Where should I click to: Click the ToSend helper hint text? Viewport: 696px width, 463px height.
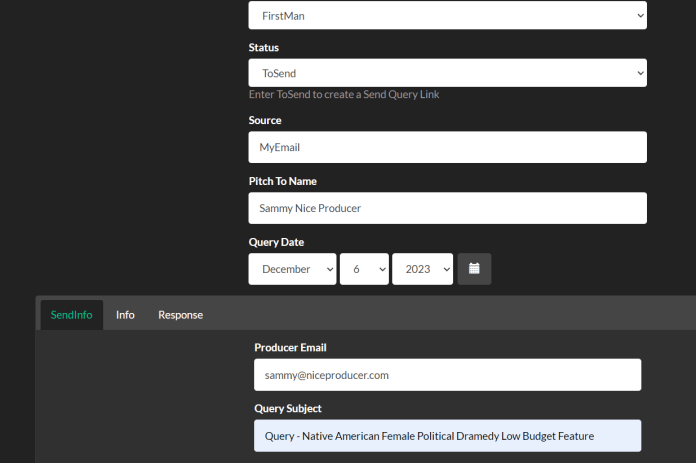click(344, 94)
